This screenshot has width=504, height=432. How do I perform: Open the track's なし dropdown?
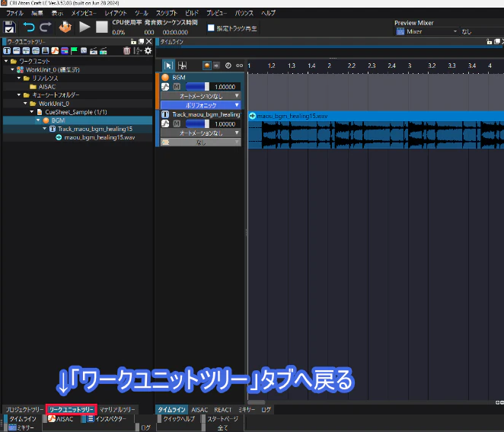tap(200, 142)
